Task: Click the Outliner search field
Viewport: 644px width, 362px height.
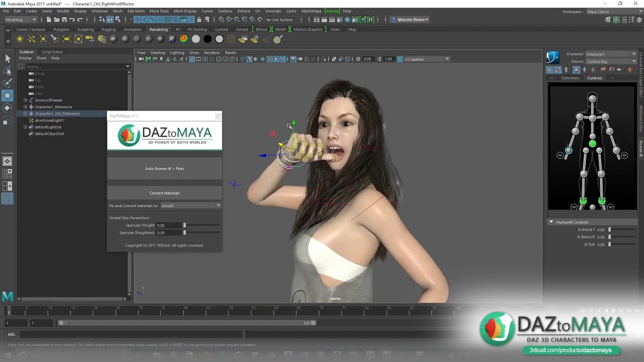Action: click(75, 66)
